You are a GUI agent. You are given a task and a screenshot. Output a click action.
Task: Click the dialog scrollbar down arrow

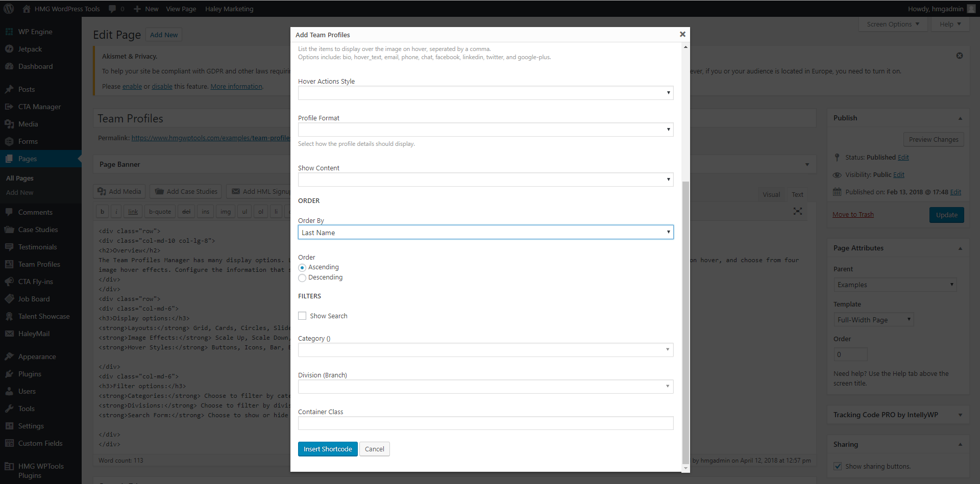click(685, 468)
